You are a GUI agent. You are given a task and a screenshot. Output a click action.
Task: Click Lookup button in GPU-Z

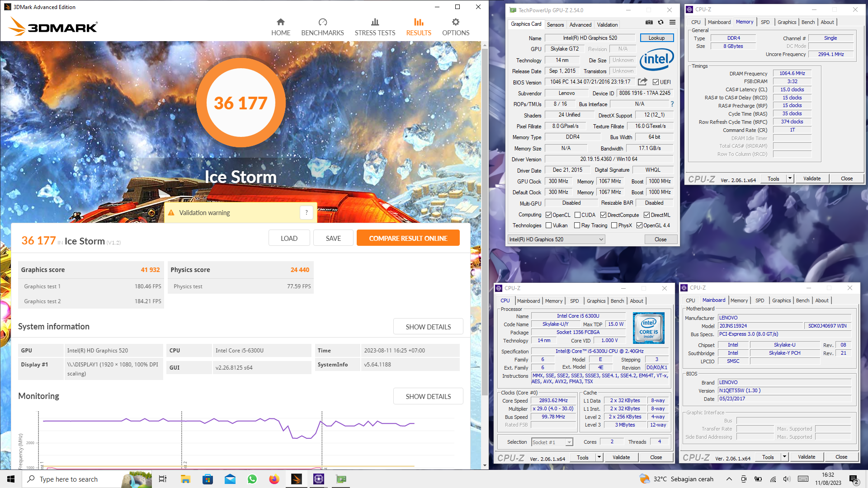656,38
